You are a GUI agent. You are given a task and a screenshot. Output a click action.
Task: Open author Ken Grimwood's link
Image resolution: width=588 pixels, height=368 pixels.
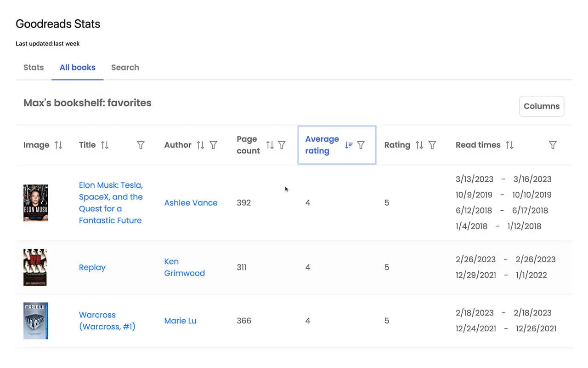184,267
